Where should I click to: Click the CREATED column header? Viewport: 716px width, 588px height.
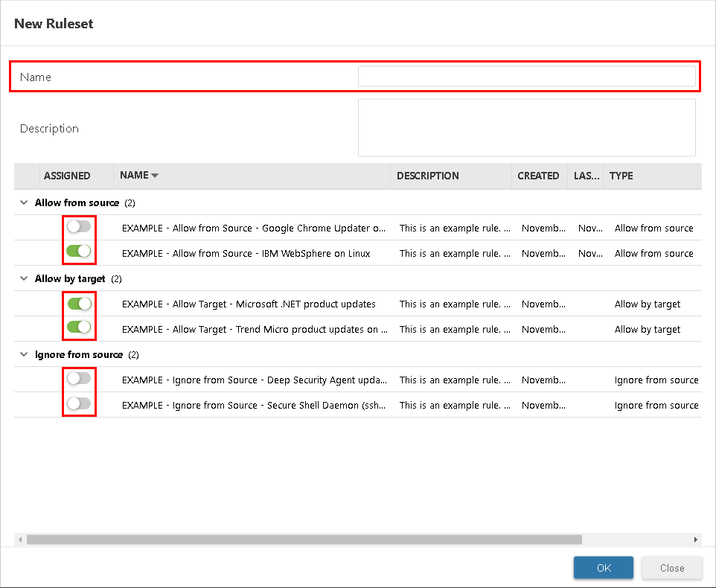coord(538,176)
